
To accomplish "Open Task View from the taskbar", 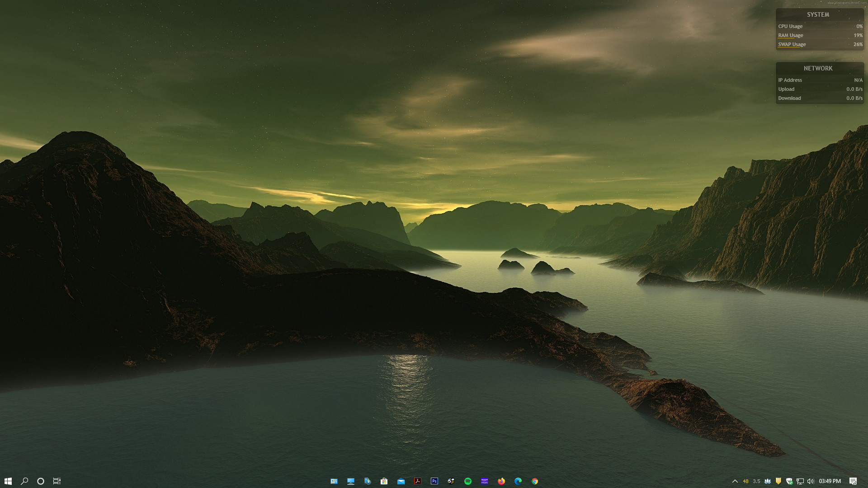I will click(x=57, y=481).
